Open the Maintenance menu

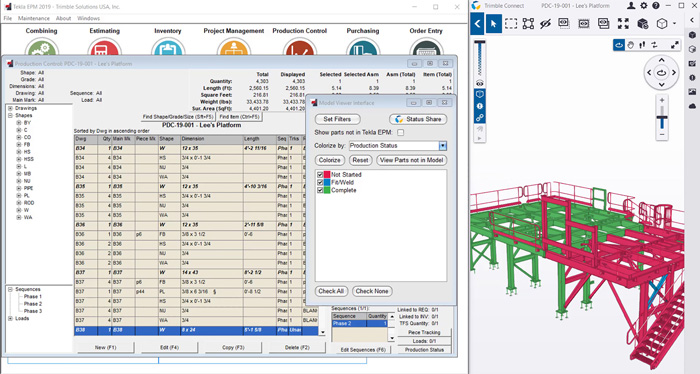(34, 18)
